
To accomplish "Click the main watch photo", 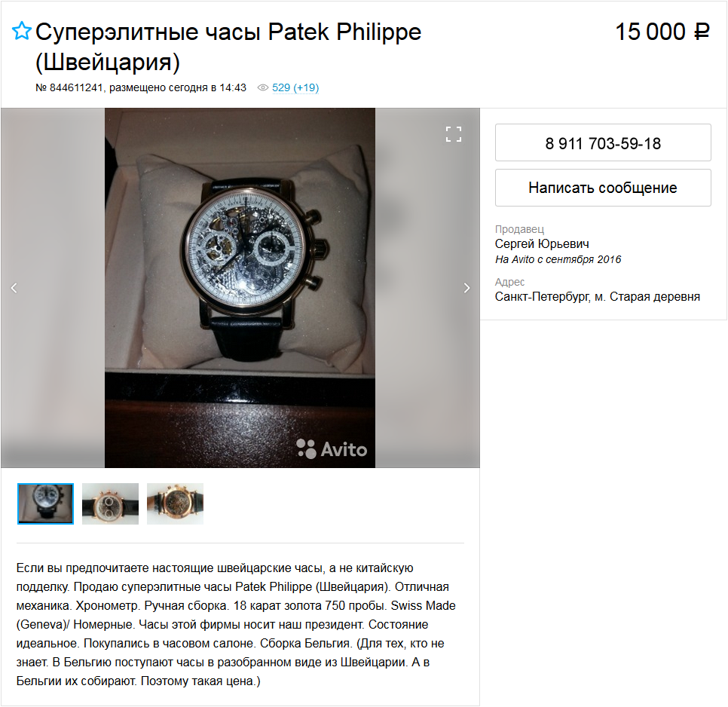I will pos(240,288).
